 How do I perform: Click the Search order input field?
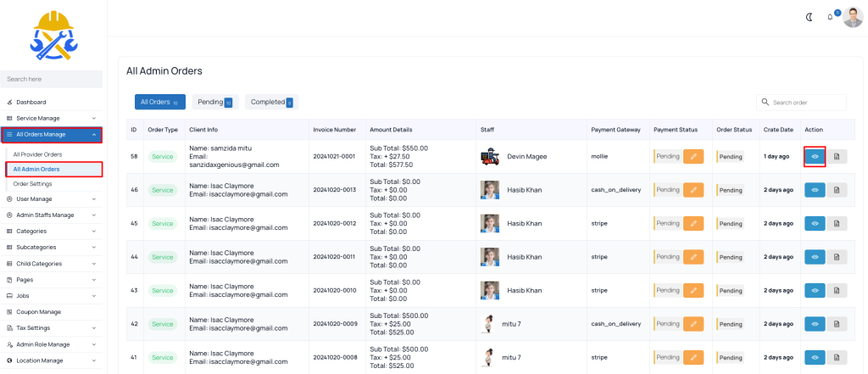point(801,103)
